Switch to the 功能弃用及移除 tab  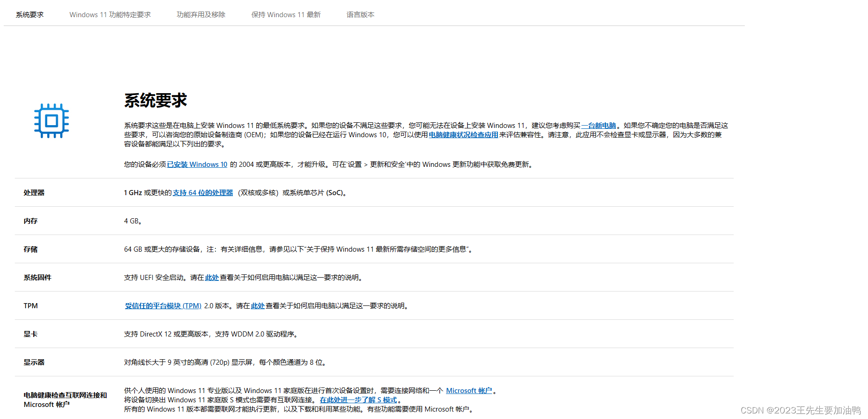[201, 15]
